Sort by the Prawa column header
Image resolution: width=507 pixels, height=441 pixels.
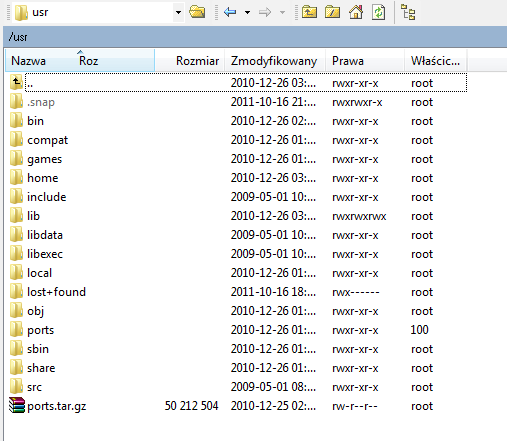(365, 61)
